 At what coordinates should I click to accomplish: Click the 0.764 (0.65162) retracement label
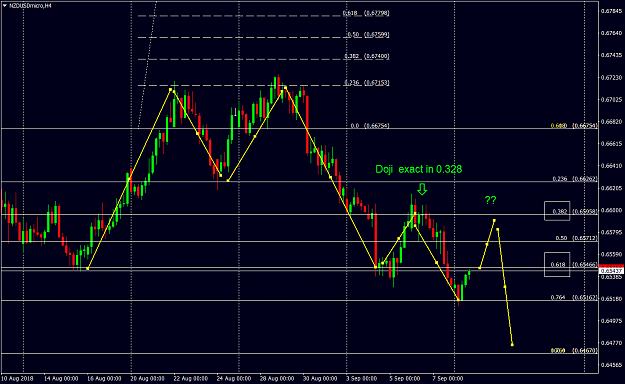[x=574, y=297]
